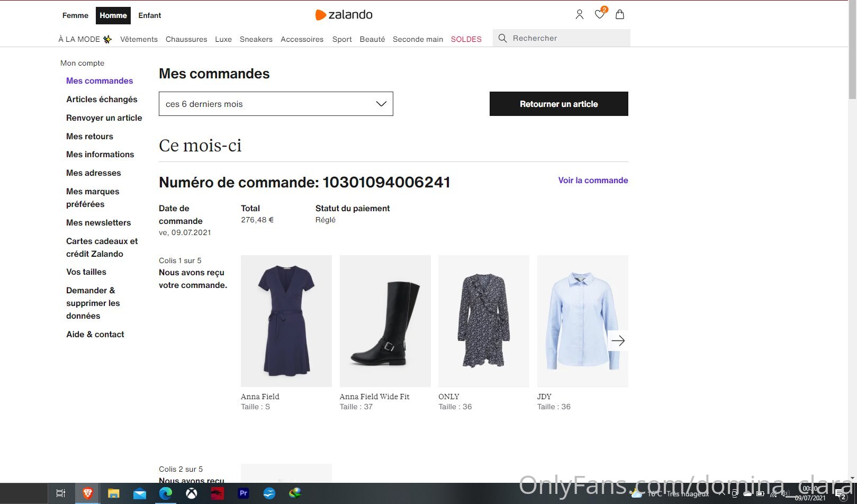The image size is (857, 504).
Task: Click the total 276,48 € value
Action: click(257, 220)
